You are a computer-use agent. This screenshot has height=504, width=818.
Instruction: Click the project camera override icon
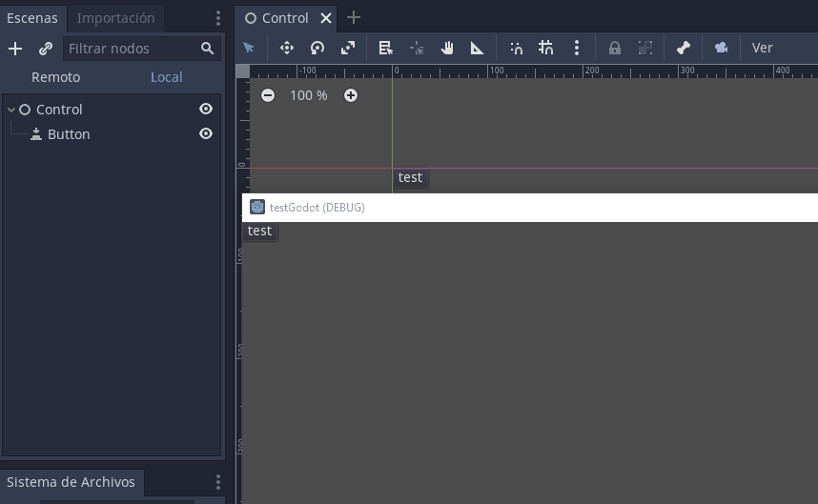coord(722,48)
